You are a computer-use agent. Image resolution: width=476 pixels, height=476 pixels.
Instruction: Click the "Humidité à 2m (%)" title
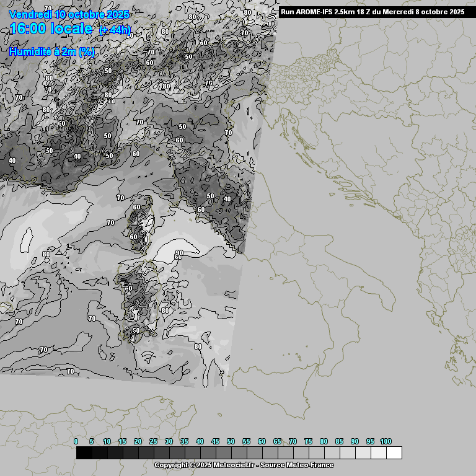52,52
